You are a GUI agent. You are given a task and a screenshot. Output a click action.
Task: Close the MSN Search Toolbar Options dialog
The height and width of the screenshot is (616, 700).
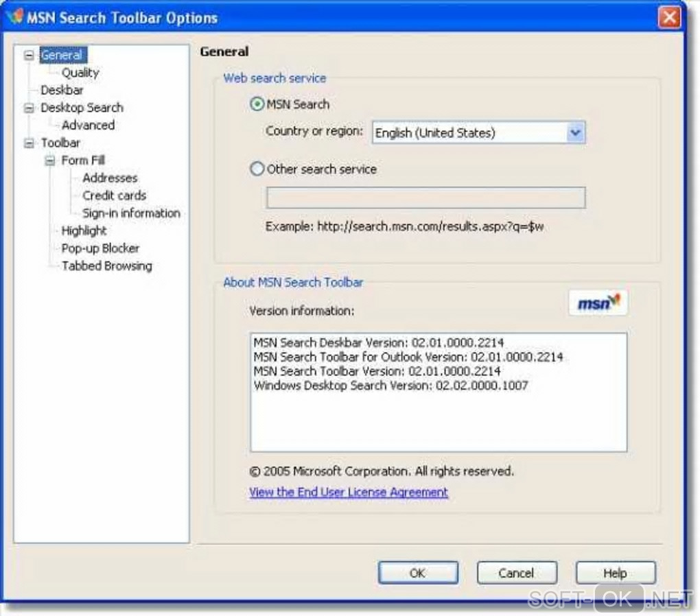669,17
